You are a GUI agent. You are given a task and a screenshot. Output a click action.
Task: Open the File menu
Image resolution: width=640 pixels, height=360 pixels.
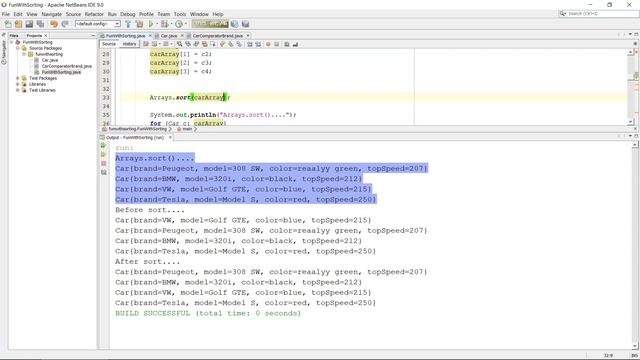point(6,14)
